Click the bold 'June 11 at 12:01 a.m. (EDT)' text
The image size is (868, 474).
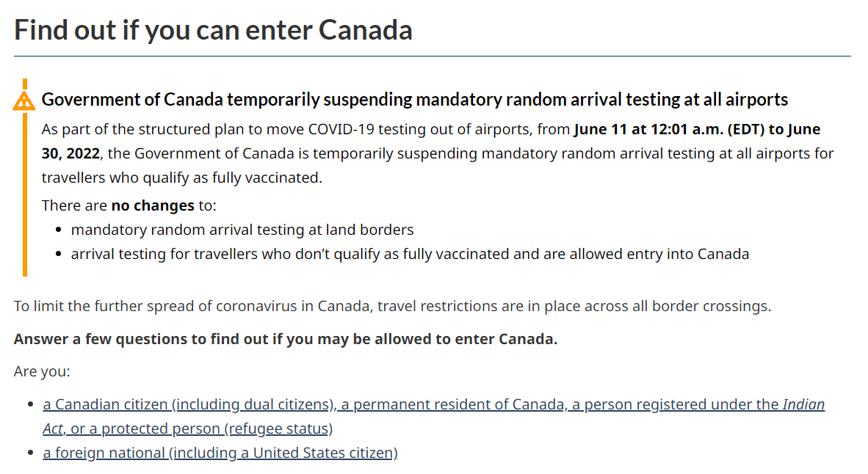point(669,129)
